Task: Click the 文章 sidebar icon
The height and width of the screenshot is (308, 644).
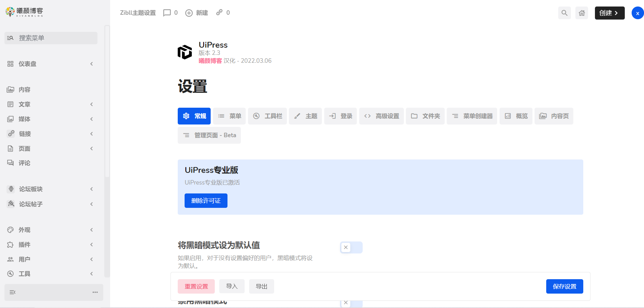Action: pos(11,104)
